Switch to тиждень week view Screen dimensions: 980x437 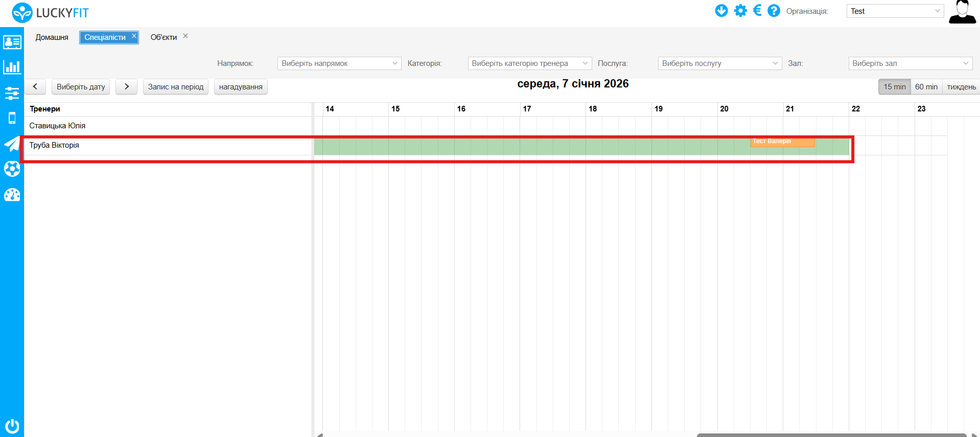961,87
